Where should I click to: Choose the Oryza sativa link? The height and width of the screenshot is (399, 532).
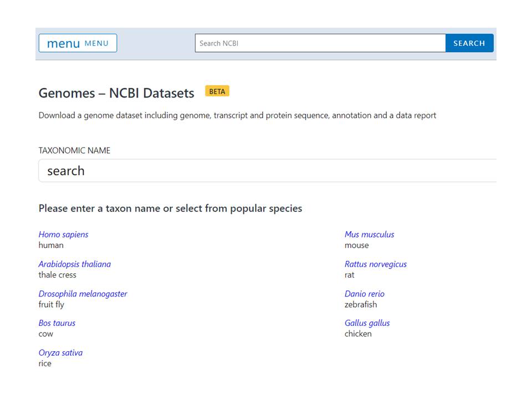click(x=60, y=353)
